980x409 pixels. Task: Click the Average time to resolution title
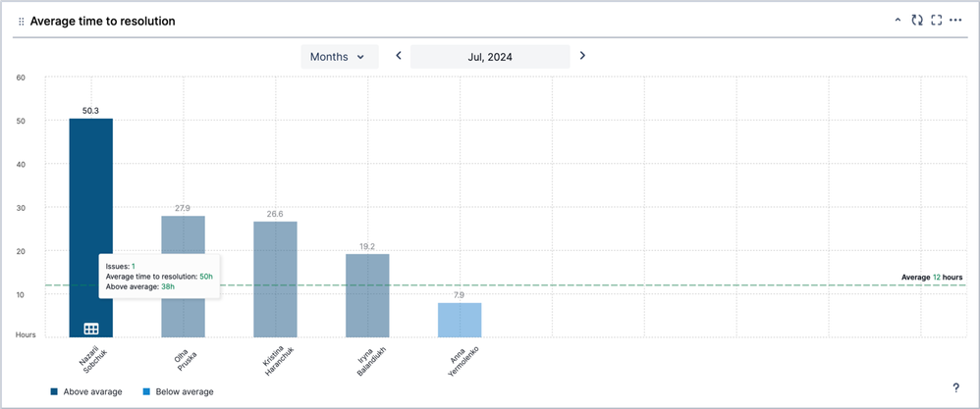click(x=102, y=22)
